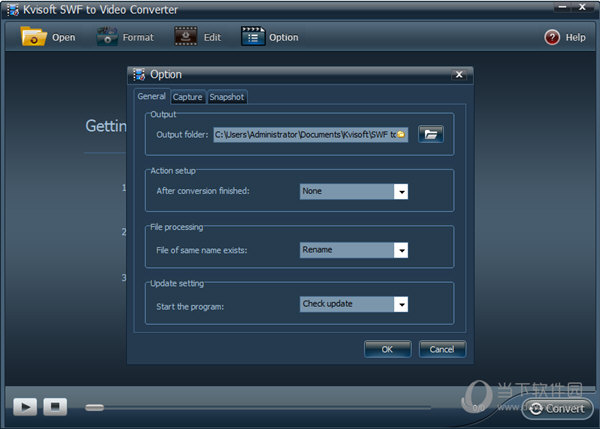Click the playback seek slider handle

(94, 408)
